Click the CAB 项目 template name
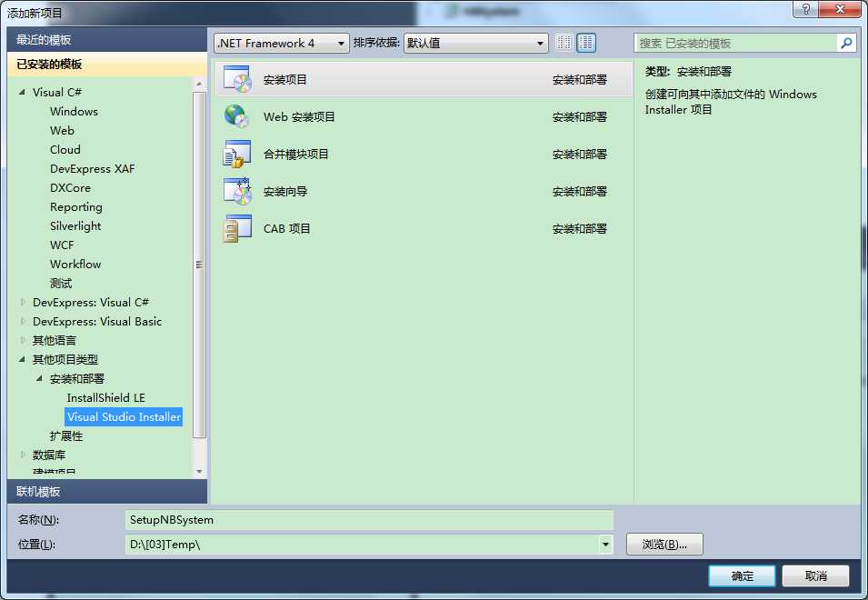868x600 pixels. tap(286, 228)
